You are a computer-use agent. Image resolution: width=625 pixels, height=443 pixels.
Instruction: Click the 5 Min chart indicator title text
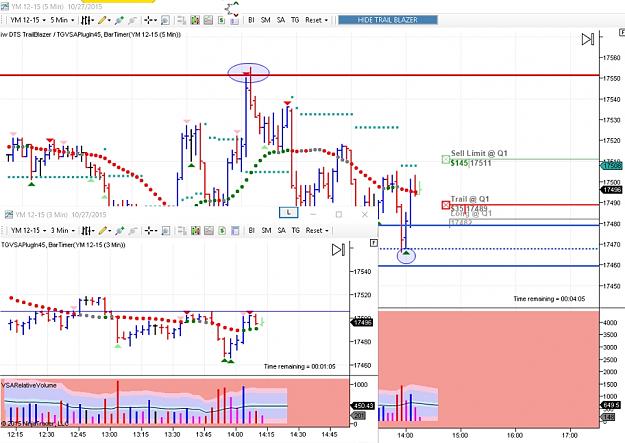click(90, 35)
